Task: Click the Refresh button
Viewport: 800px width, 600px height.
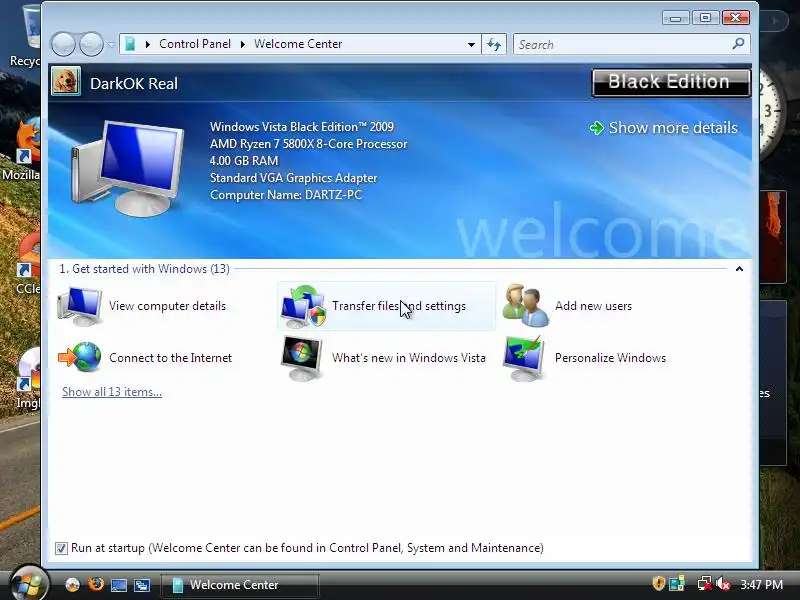Action: point(493,44)
